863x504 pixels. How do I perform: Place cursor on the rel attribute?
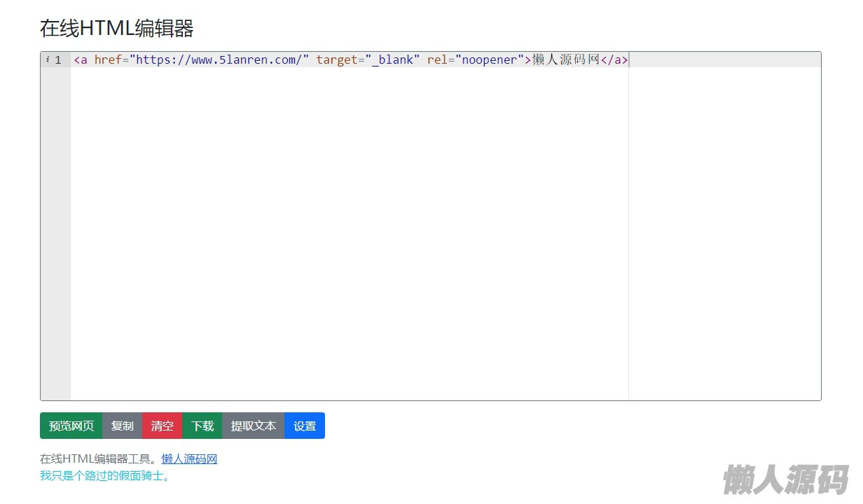click(x=437, y=60)
